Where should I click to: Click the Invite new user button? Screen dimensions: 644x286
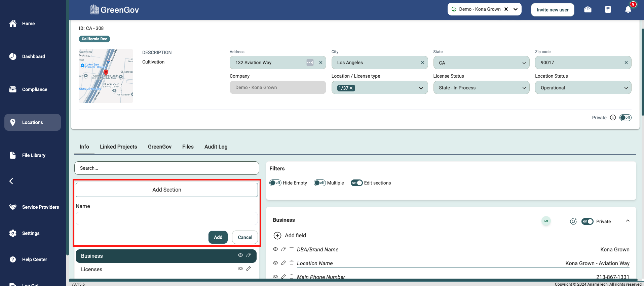pyautogui.click(x=553, y=10)
